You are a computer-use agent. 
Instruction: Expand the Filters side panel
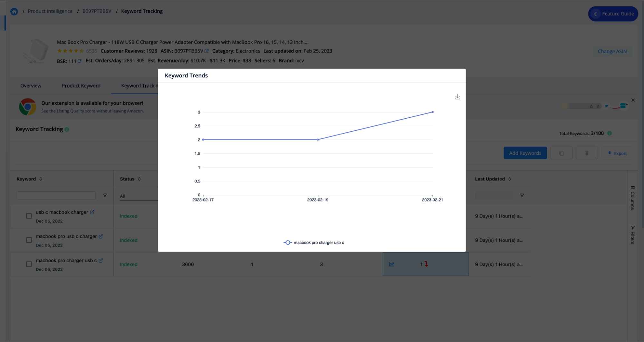pyautogui.click(x=633, y=235)
